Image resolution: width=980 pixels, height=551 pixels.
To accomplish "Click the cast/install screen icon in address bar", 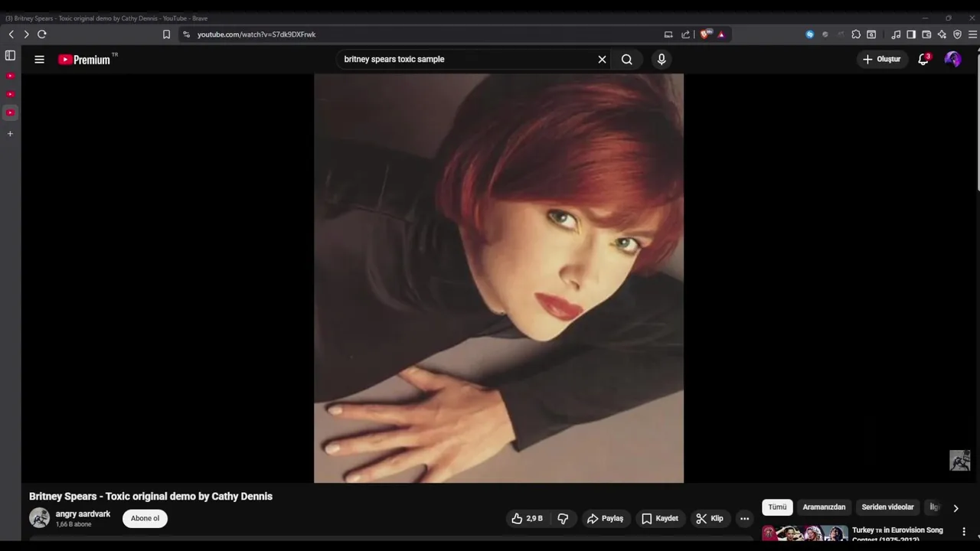I will (x=668, y=34).
